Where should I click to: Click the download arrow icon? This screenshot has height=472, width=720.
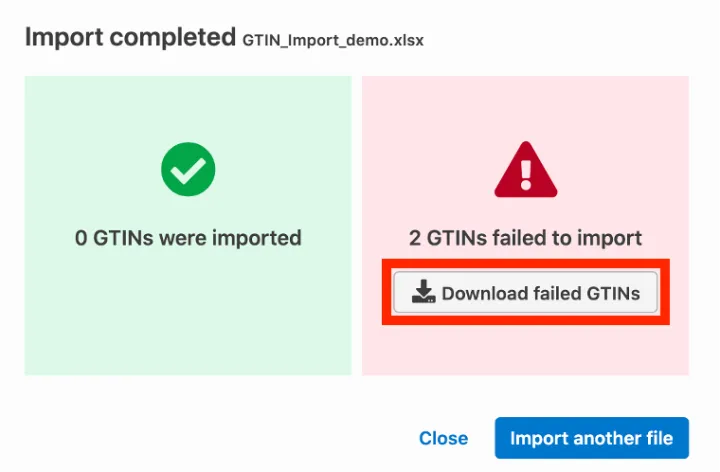(424, 292)
